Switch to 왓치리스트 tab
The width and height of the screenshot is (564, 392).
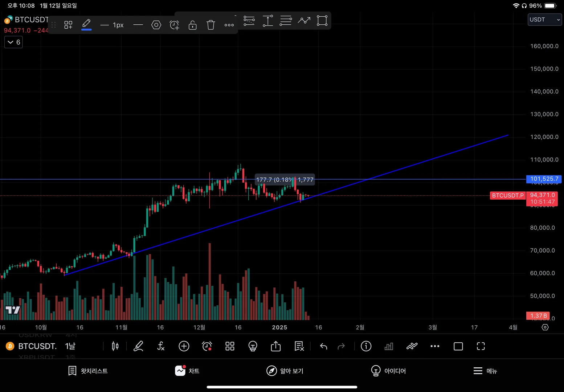[88, 371]
